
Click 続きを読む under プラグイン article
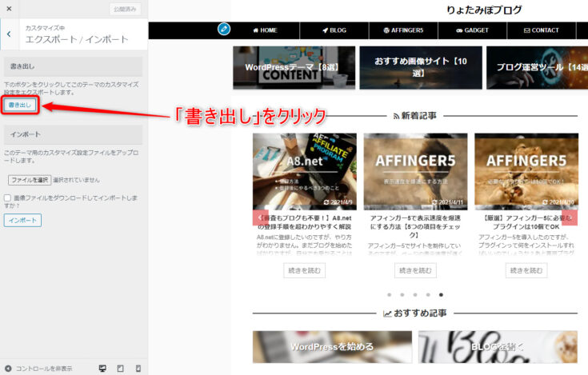(x=526, y=270)
